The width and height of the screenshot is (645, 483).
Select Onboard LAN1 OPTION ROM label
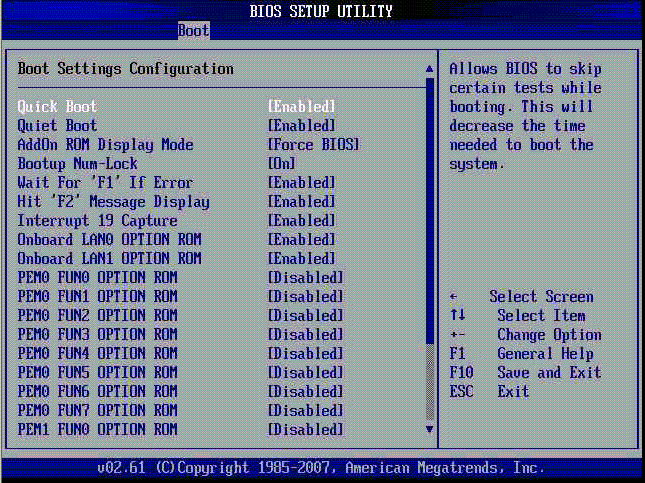[109, 258]
